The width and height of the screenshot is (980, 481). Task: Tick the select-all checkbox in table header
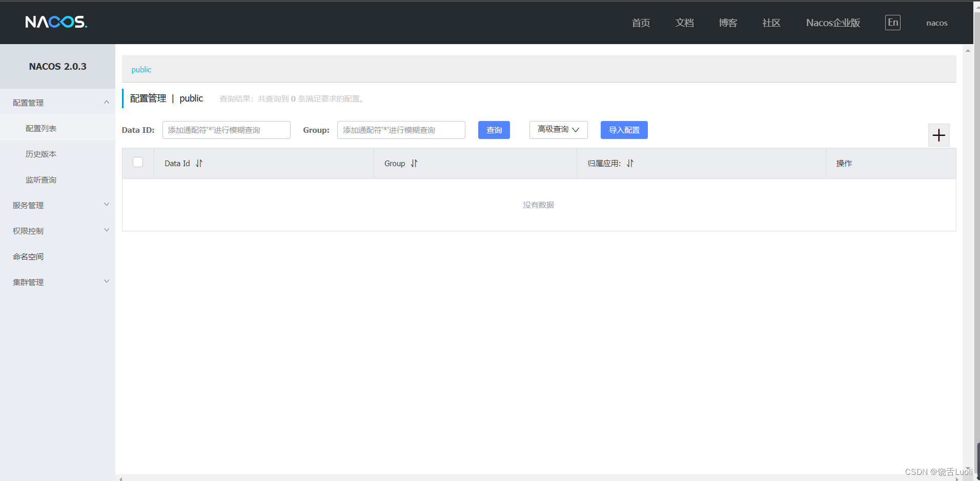coord(138,162)
